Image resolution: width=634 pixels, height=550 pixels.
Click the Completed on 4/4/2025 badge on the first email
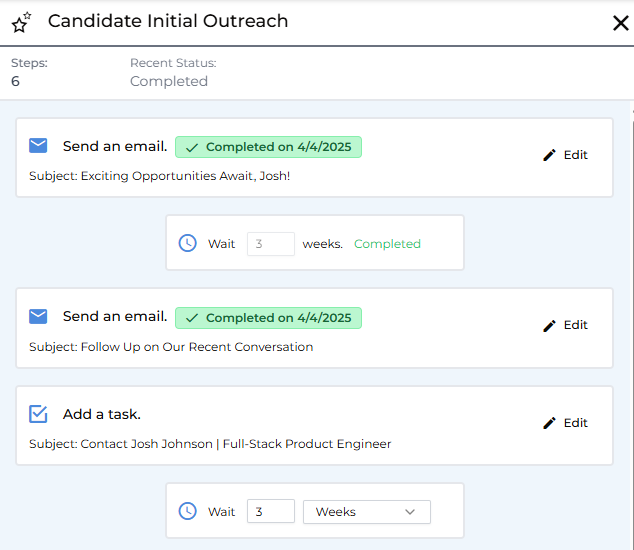(268, 147)
